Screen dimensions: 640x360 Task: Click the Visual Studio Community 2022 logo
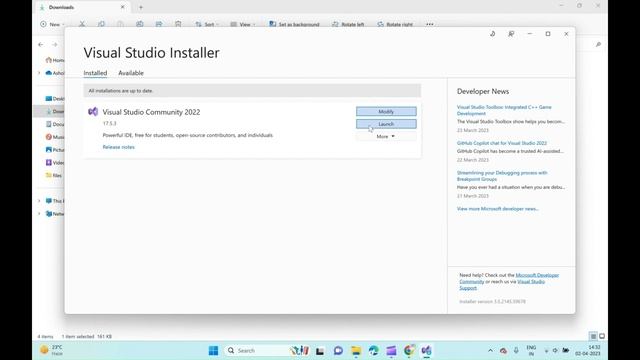pyautogui.click(x=93, y=112)
